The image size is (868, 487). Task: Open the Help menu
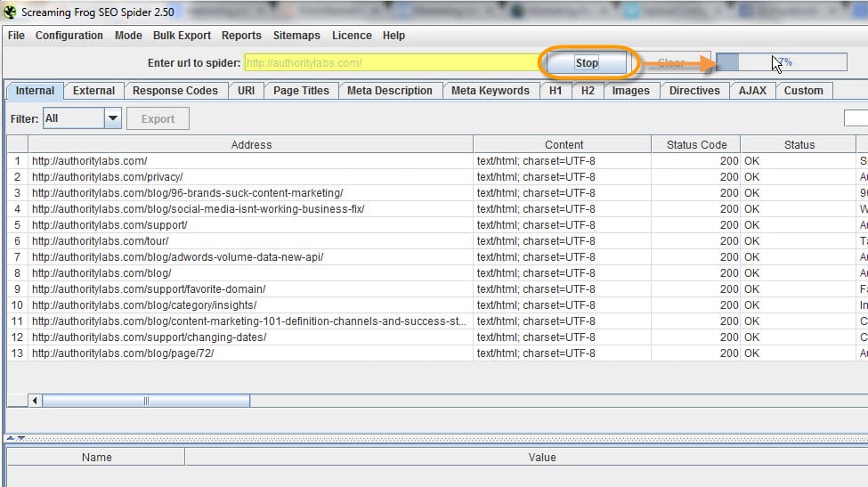point(393,36)
